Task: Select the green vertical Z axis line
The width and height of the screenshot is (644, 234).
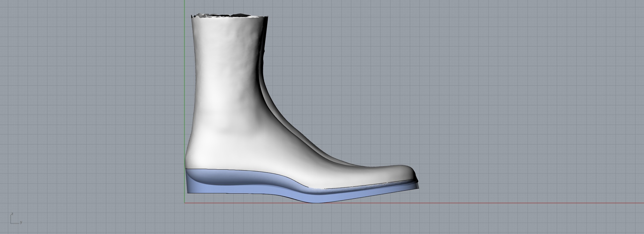Action: [184, 88]
